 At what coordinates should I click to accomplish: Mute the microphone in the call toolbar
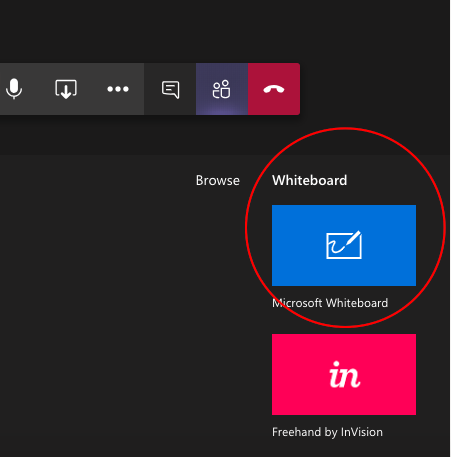(14, 89)
